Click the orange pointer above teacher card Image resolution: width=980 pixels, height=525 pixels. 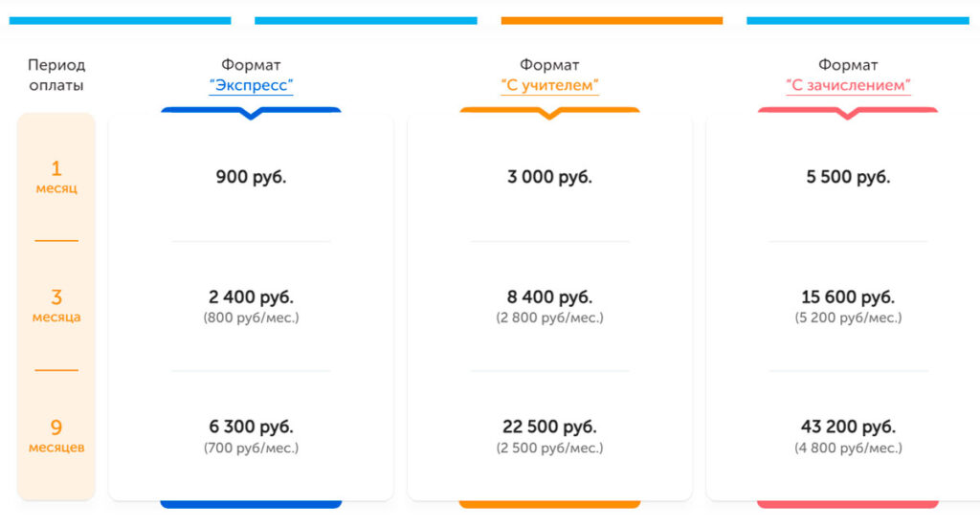(x=549, y=112)
